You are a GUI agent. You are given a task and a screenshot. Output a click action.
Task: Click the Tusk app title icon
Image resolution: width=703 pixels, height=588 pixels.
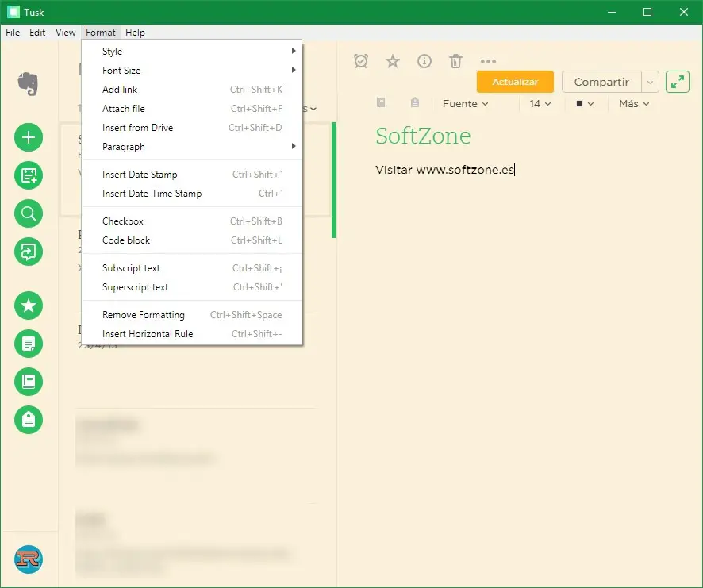[13, 12]
